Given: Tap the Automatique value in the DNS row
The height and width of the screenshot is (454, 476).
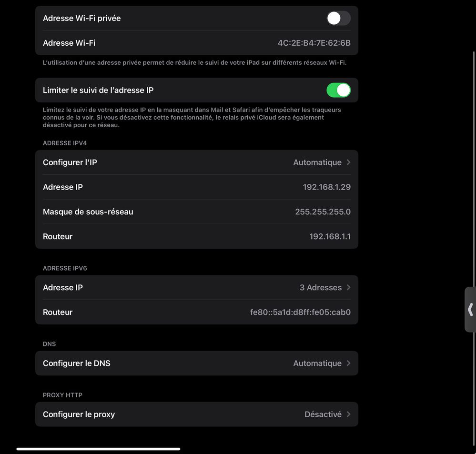Looking at the screenshot, I should point(317,363).
